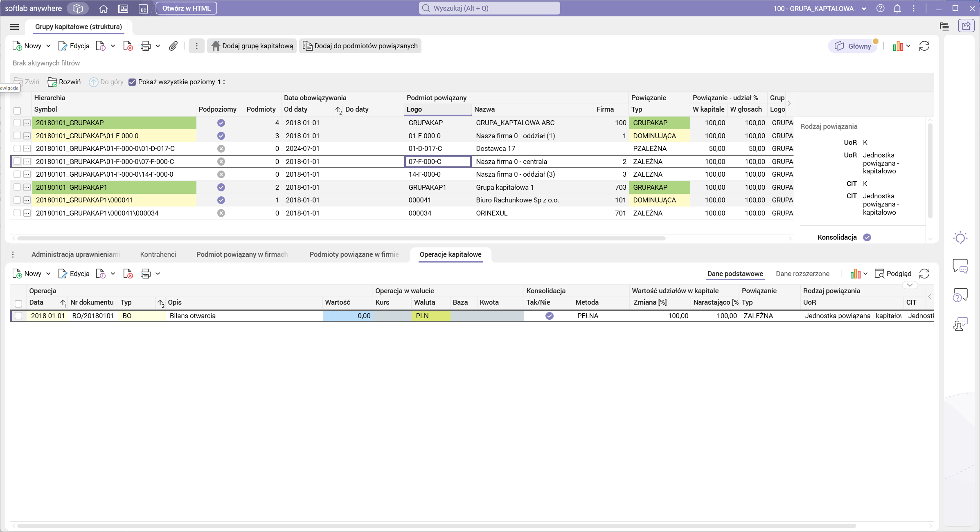Tick checkbox for 20180101_GRUPAKAP1 row
The height and width of the screenshot is (532, 980).
17,187
